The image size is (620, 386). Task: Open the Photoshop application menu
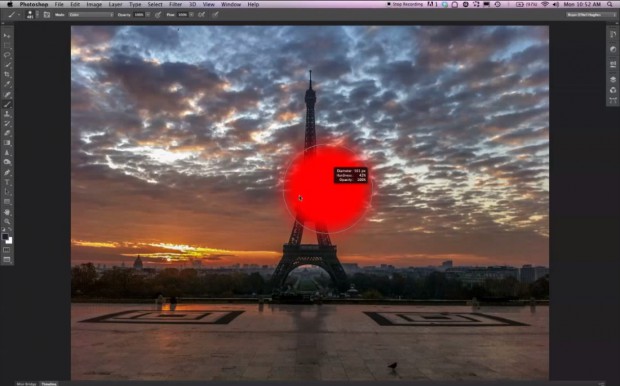(34, 4)
